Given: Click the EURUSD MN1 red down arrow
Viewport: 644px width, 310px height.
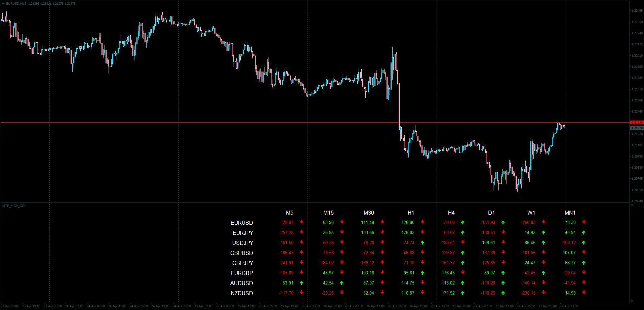Looking at the screenshot, I should (x=584, y=222).
